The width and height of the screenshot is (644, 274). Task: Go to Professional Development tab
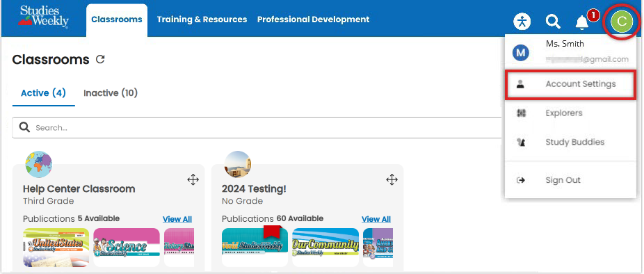click(x=314, y=19)
